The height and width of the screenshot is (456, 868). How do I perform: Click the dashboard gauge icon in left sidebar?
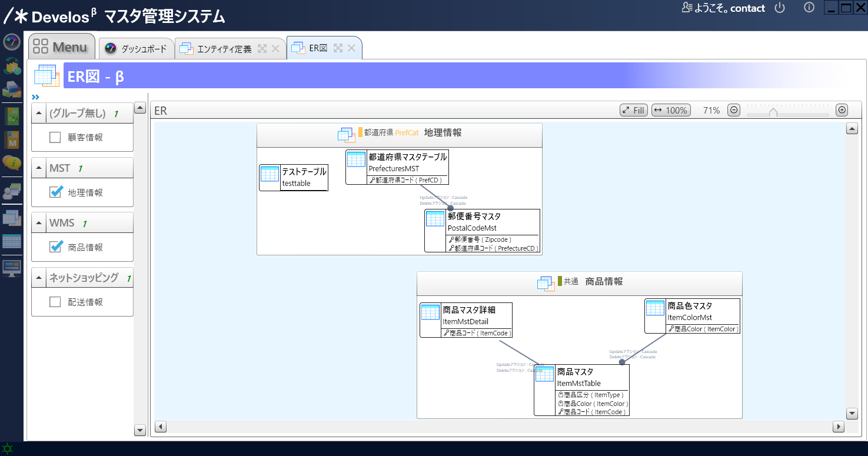pos(12,42)
